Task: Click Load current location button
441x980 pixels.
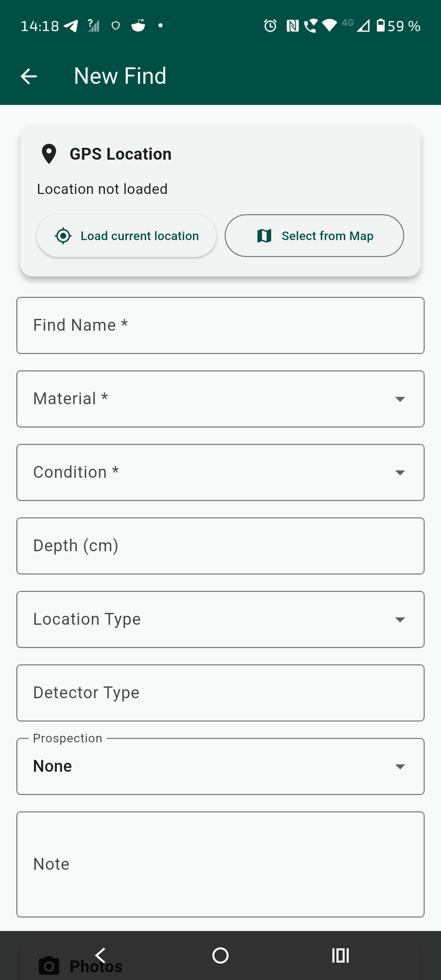Action: 127,236
